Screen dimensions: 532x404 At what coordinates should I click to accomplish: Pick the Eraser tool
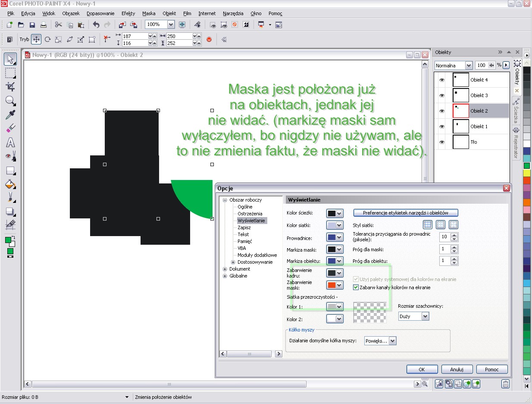pyautogui.click(x=10, y=129)
